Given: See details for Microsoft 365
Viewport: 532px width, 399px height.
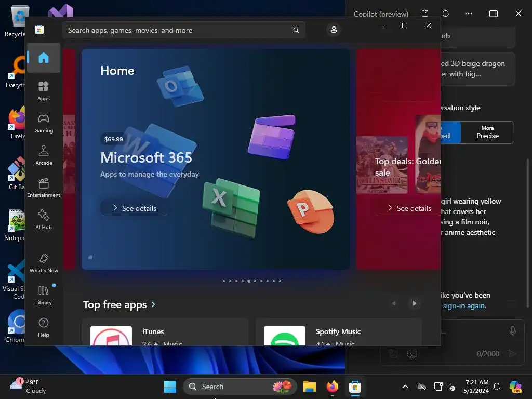Looking at the screenshot, I should click(x=135, y=208).
